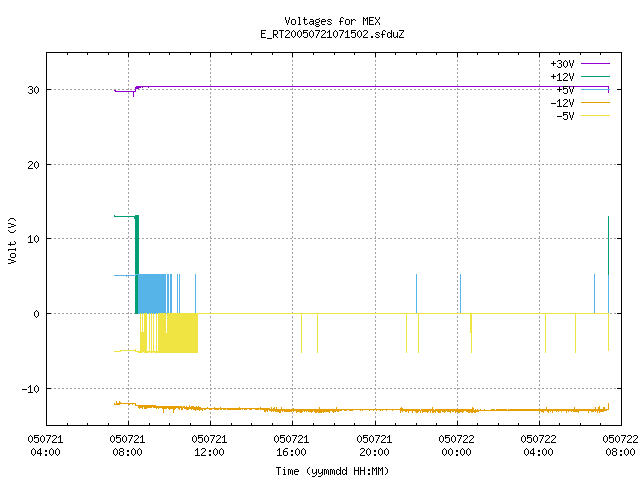Click the file name E_RT20050721071502.sfduZ
This screenshot has height=480, width=640.
point(332,34)
